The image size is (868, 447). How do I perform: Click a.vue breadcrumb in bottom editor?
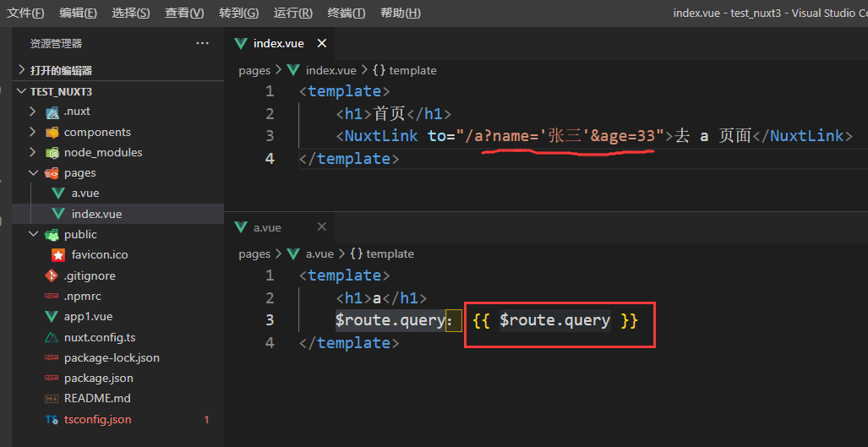tap(319, 254)
